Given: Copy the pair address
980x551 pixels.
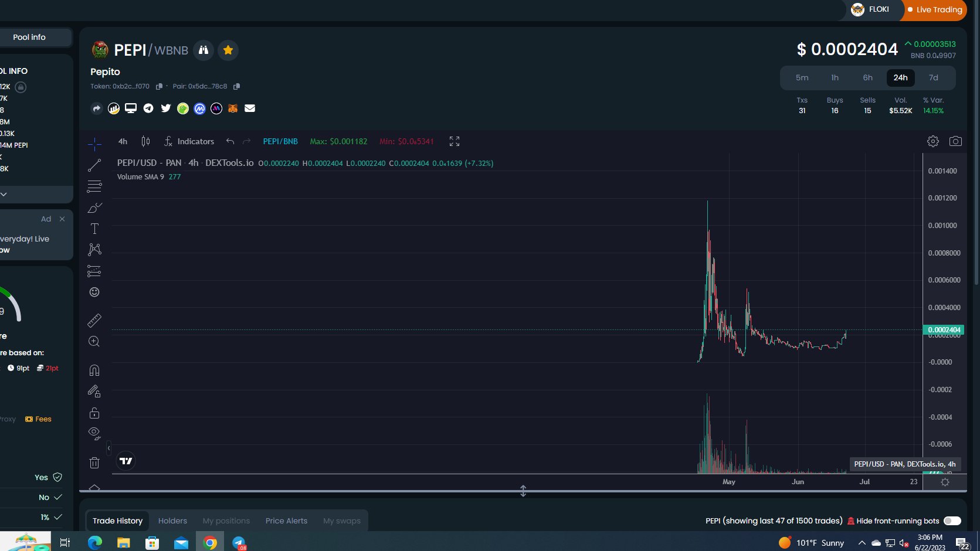Looking at the screenshot, I should coord(237,86).
